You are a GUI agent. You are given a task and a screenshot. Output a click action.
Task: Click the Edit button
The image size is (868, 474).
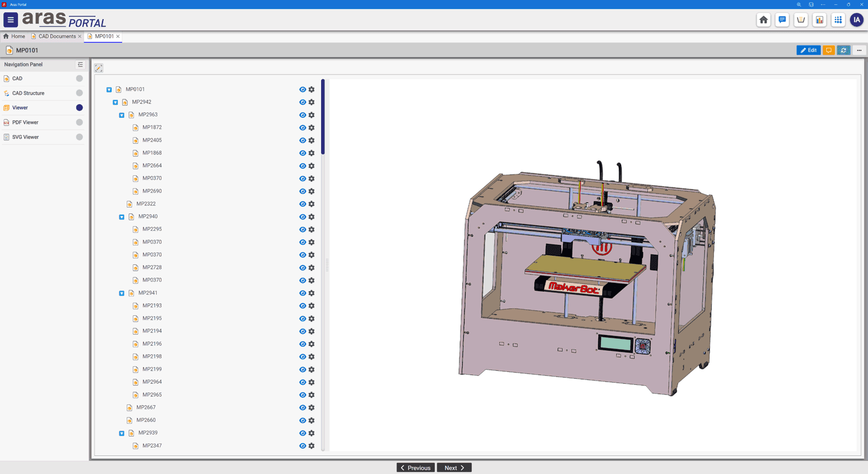coord(808,50)
